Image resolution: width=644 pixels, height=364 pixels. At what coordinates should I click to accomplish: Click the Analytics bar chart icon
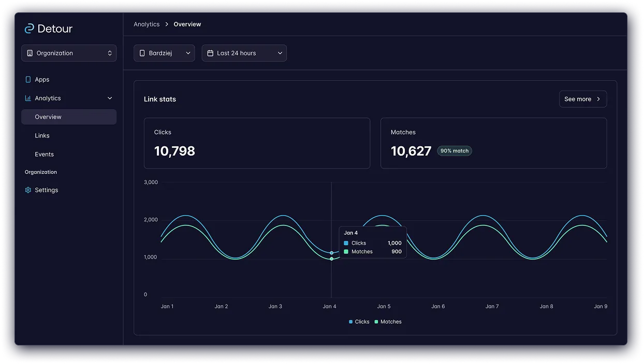point(28,98)
